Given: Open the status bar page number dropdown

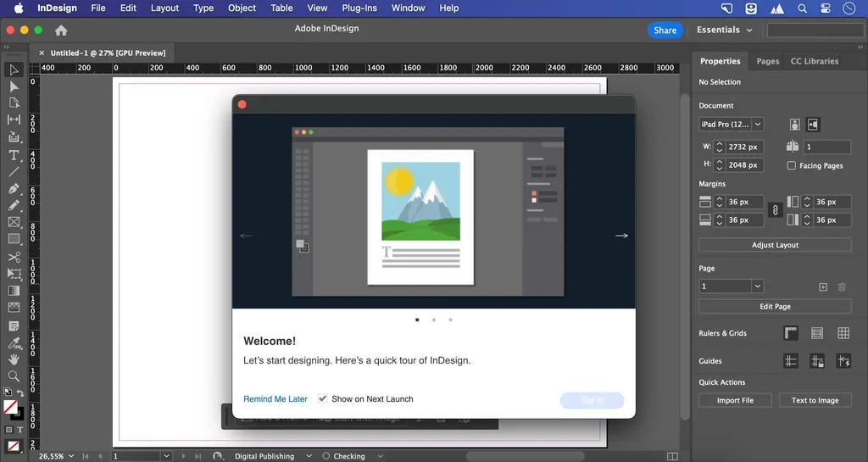Looking at the screenshot, I should tap(166, 456).
